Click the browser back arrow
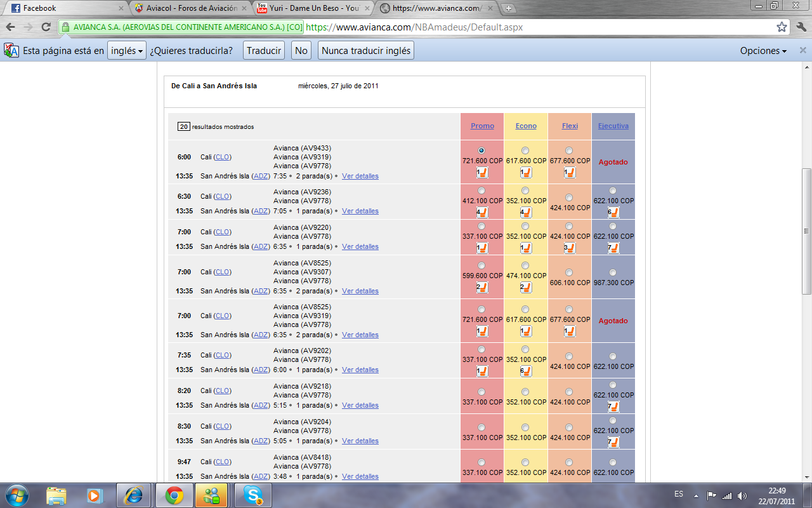The width and height of the screenshot is (812, 508). (x=11, y=27)
